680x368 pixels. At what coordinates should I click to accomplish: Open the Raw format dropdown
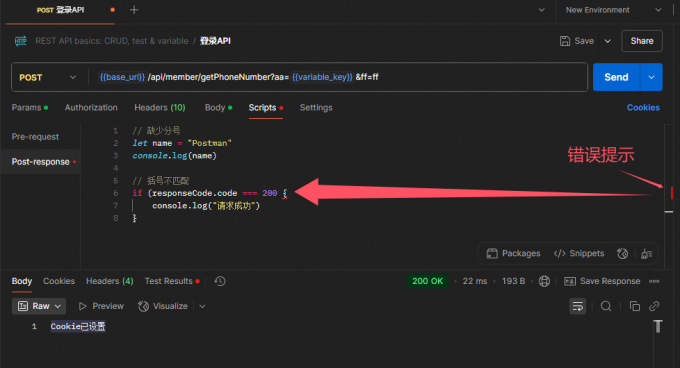click(x=39, y=306)
